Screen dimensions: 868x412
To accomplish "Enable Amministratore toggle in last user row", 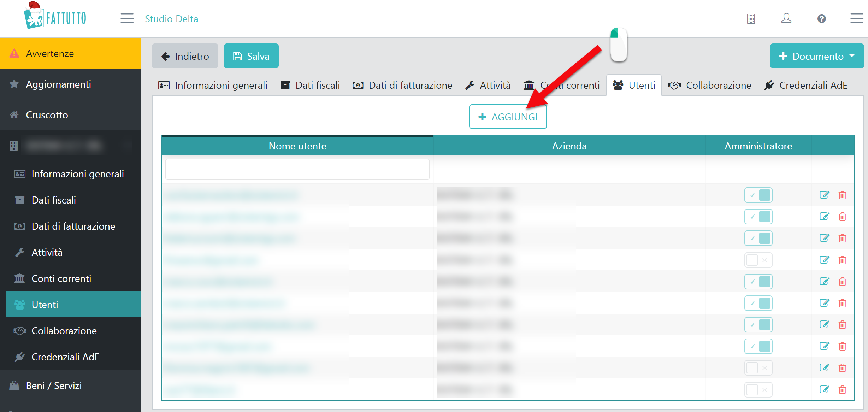I will coord(758,390).
